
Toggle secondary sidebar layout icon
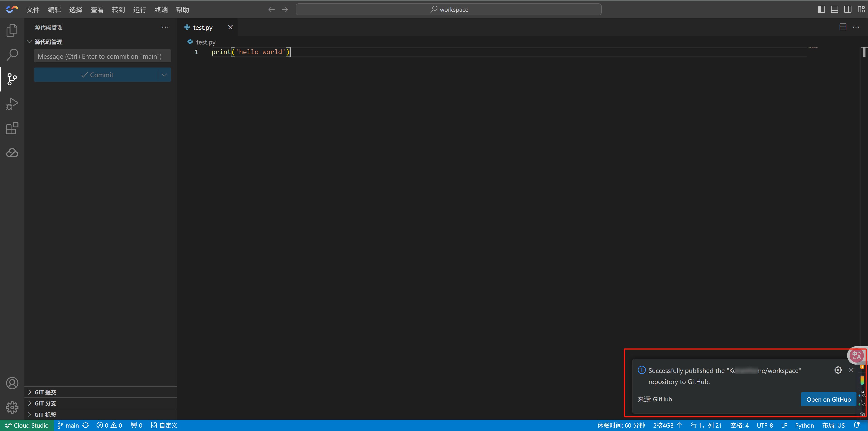(x=848, y=9)
